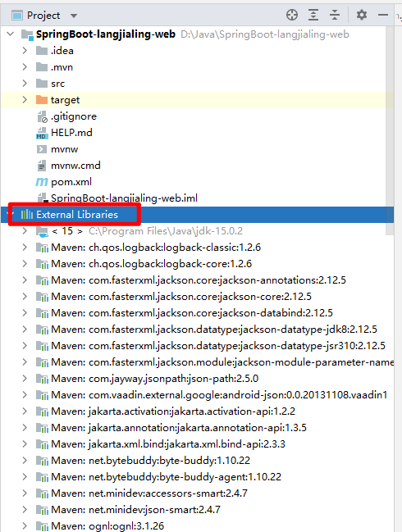
Task: Expand the JDK 15 library node
Action: [x=25, y=231]
